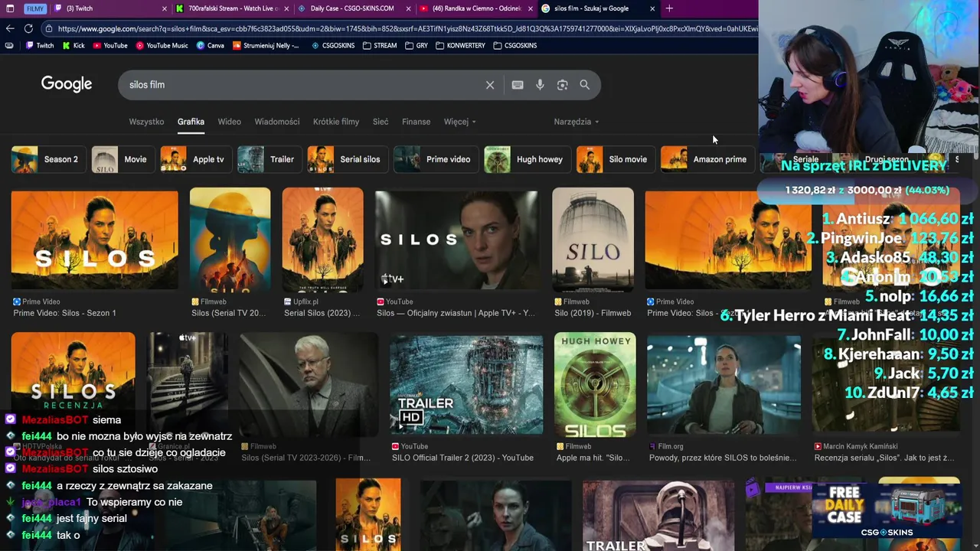Close the Daily Case CSGO-SKINS tab
Viewport: 980px width, 551px height.
(408, 8)
